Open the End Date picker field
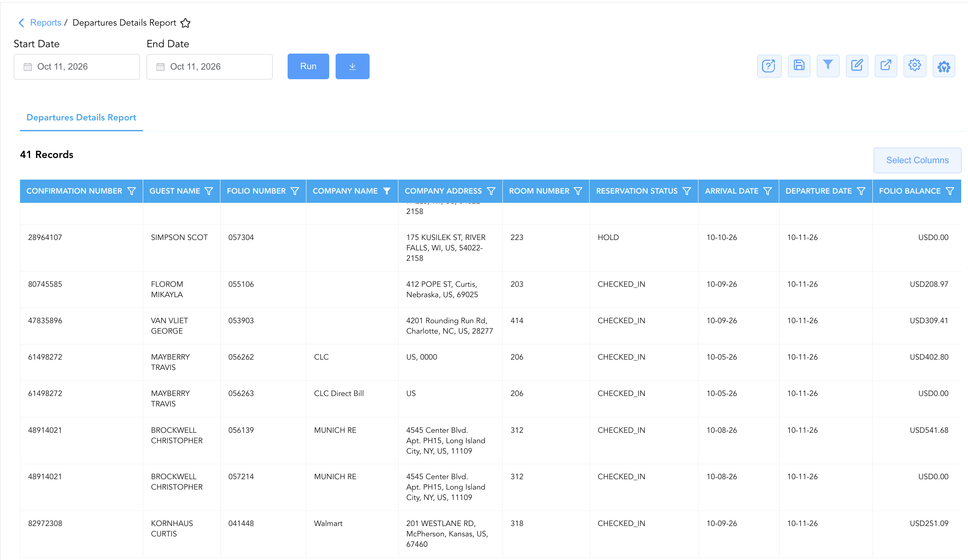This screenshot has width=968, height=560. pyautogui.click(x=210, y=67)
